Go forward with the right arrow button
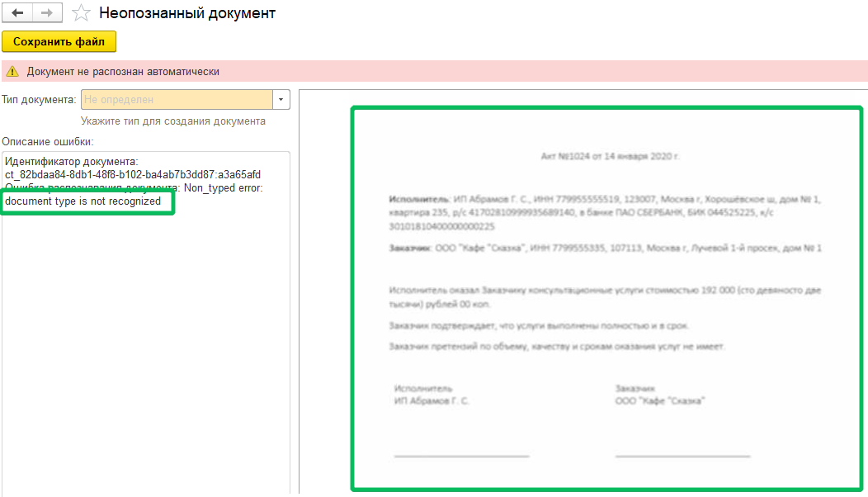The width and height of the screenshot is (868, 497). click(48, 12)
